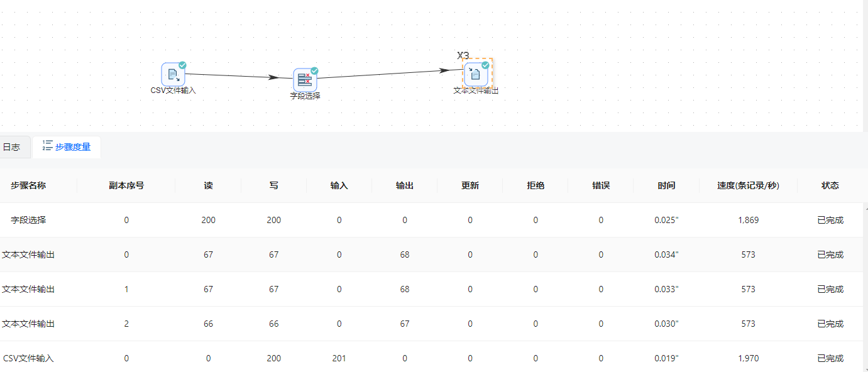The image size is (868, 372).
Task: Click the 速度(条记录/秒) column header
Action: click(x=748, y=185)
